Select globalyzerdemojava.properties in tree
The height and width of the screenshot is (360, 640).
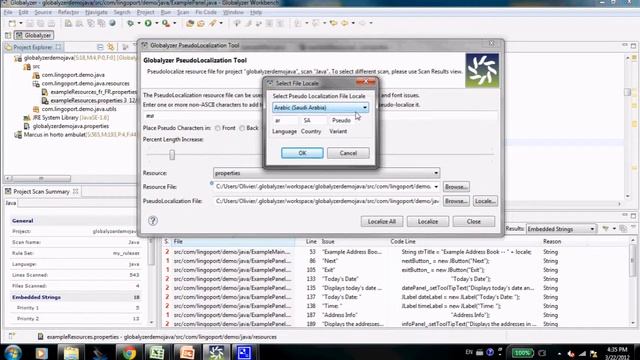click(x=71, y=126)
